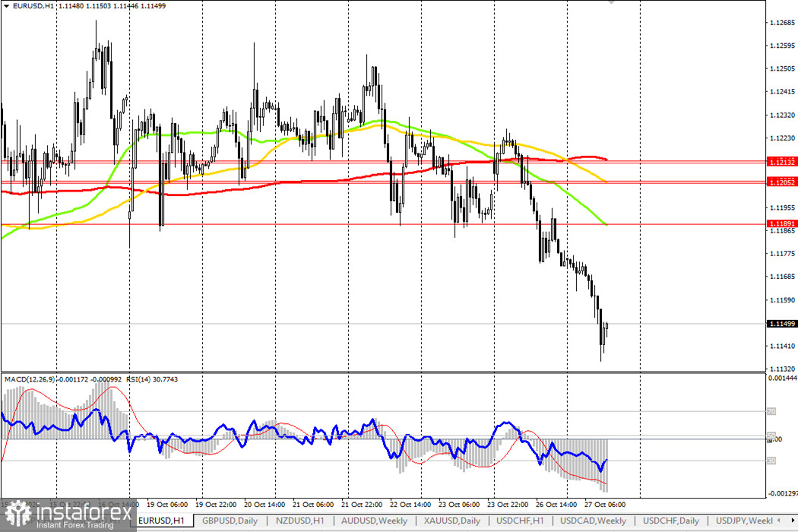Click the 19 Oct 06:00 time label
Image resolution: width=798 pixels, height=532 pixels.
(x=167, y=505)
